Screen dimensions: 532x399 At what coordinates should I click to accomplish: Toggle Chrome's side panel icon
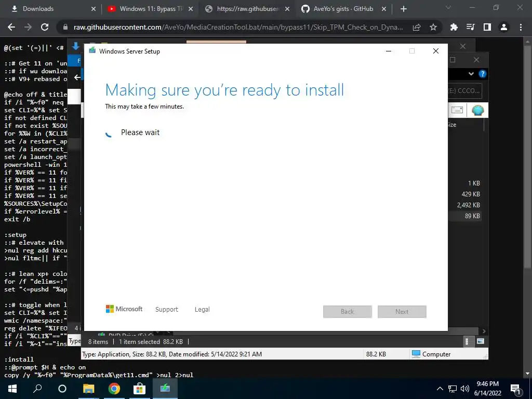click(x=487, y=27)
